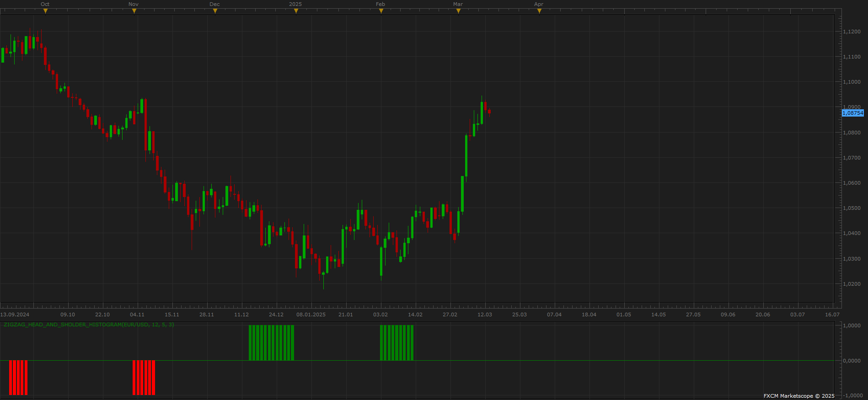Click the green histogram cluster near 03.02

click(396, 343)
